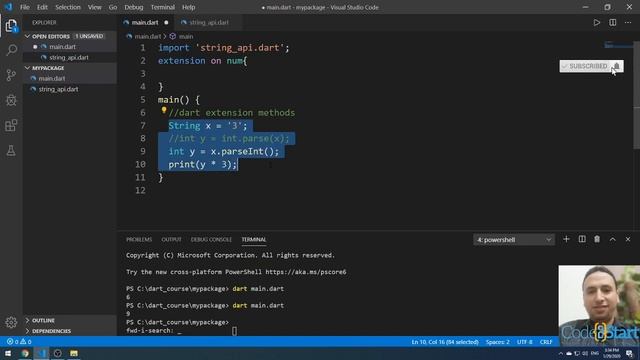
Task: Split the terminal panel
Action: 582,239
